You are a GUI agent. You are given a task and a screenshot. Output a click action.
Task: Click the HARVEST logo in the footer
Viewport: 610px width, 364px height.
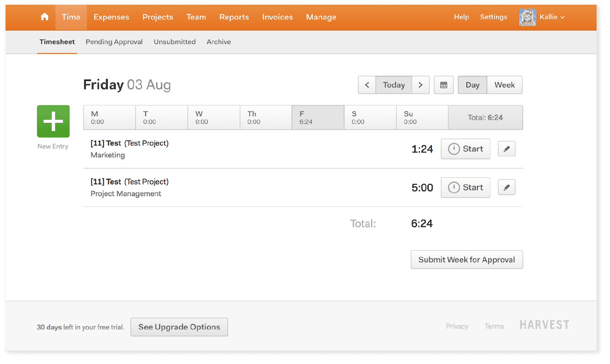pyautogui.click(x=543, y=324)
